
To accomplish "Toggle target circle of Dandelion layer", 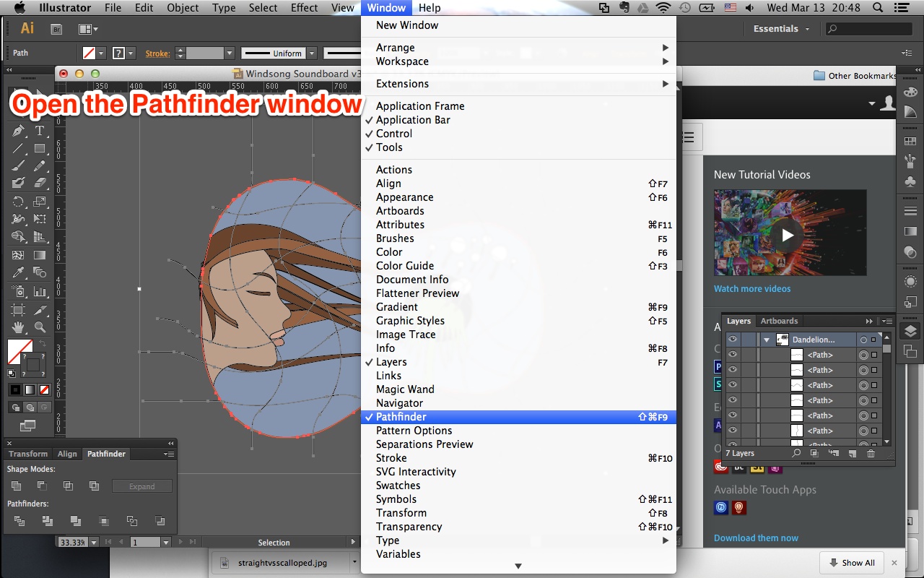I will (x=863, y=340).
